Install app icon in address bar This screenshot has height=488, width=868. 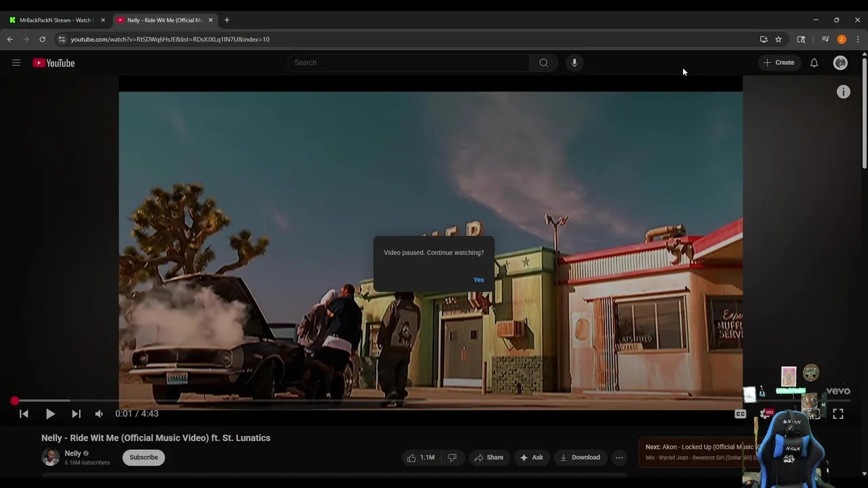pos(764,39)
